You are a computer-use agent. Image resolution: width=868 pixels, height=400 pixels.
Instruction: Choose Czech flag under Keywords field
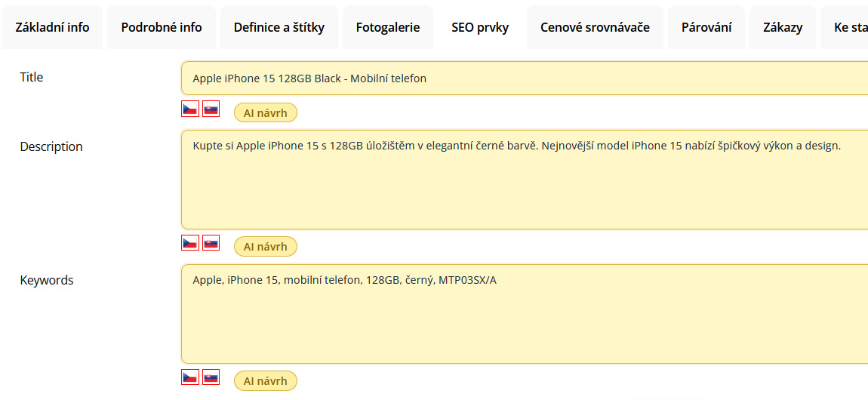pyautogui.click(x=190, y=377)
